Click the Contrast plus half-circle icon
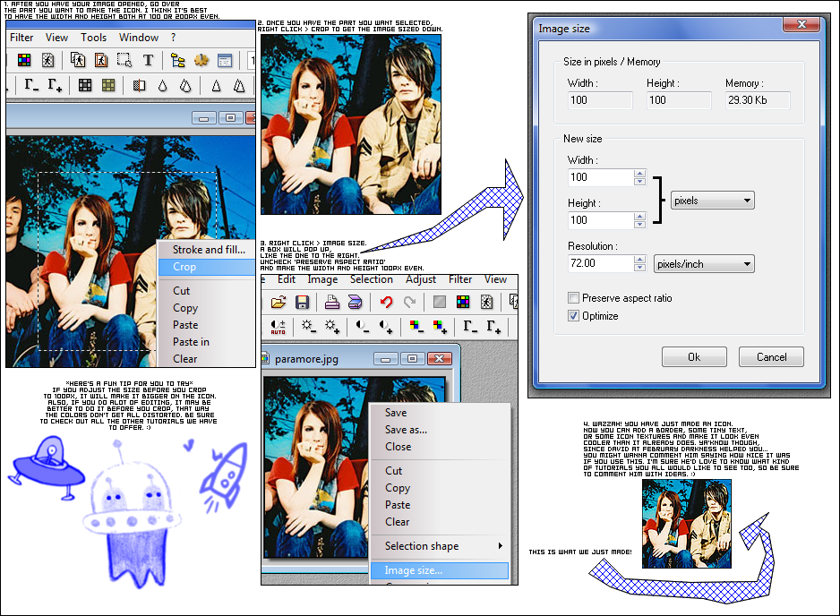This screenshot has height=616, width=840. pos(386,326)
